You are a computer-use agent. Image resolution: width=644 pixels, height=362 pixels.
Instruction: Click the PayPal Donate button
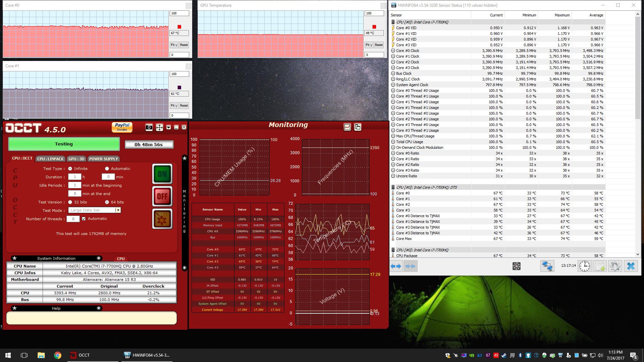[x=122, y=127]
